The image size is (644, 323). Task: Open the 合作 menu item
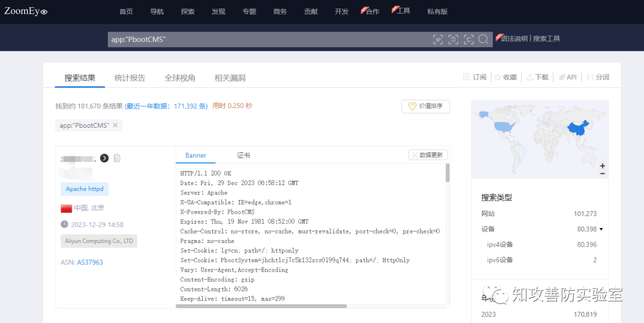(x=373, y=11)
